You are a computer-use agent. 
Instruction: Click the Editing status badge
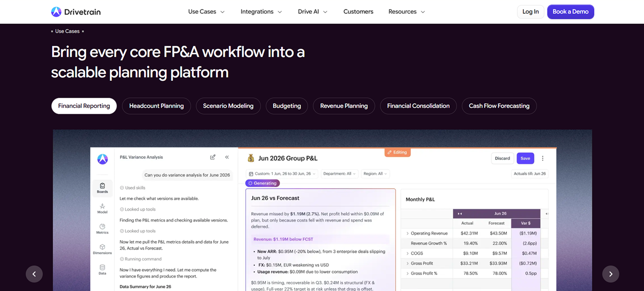click(x=397, y=152)
